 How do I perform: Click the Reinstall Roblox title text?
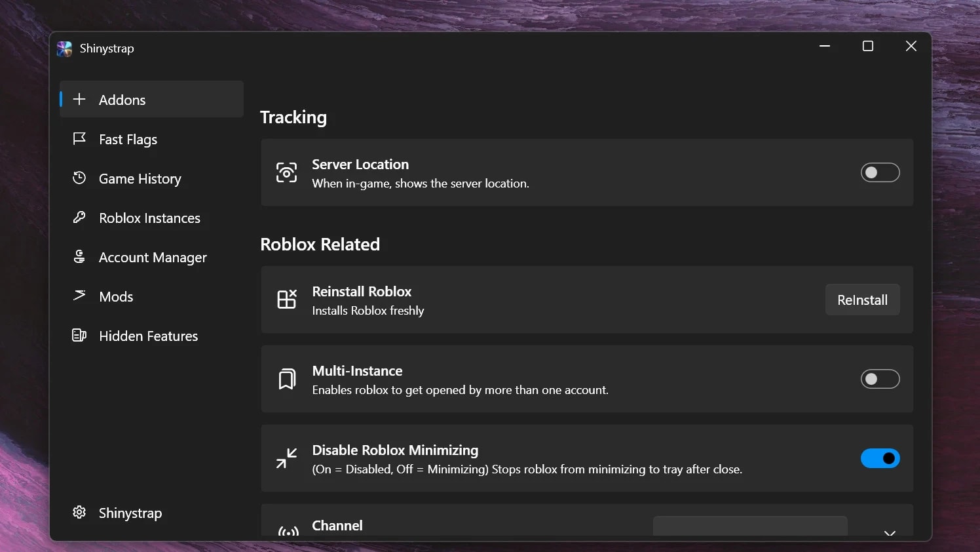[x=362, y=291]
